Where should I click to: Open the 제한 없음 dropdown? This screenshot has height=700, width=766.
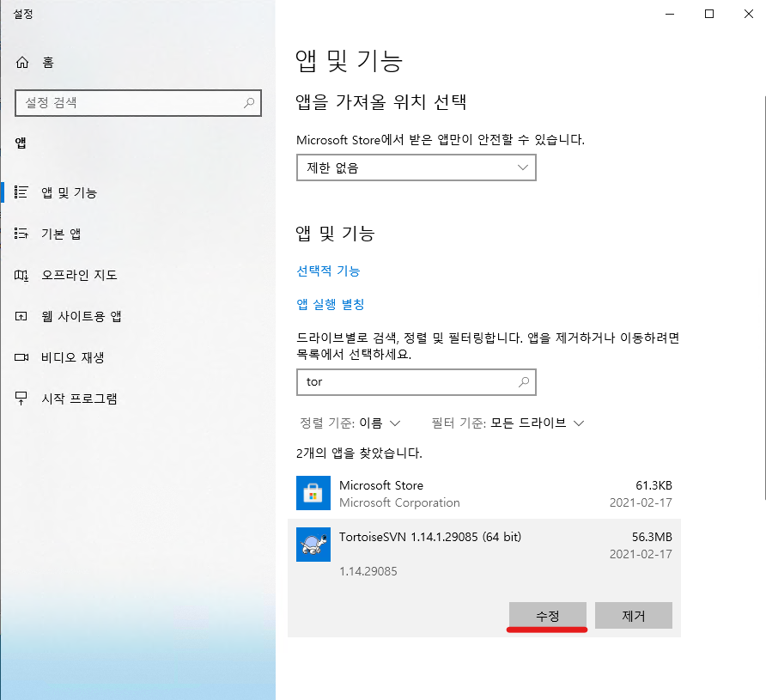pos(416,167)
